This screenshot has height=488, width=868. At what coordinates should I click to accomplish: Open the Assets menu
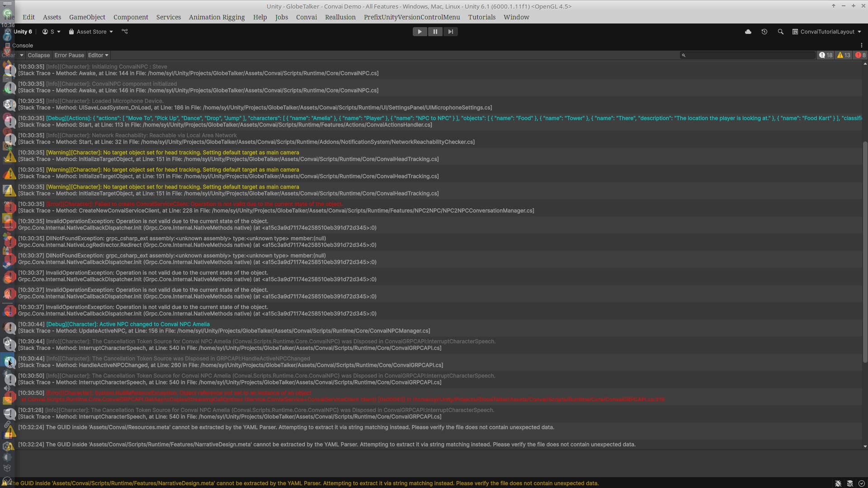click(x=52, y=17)
